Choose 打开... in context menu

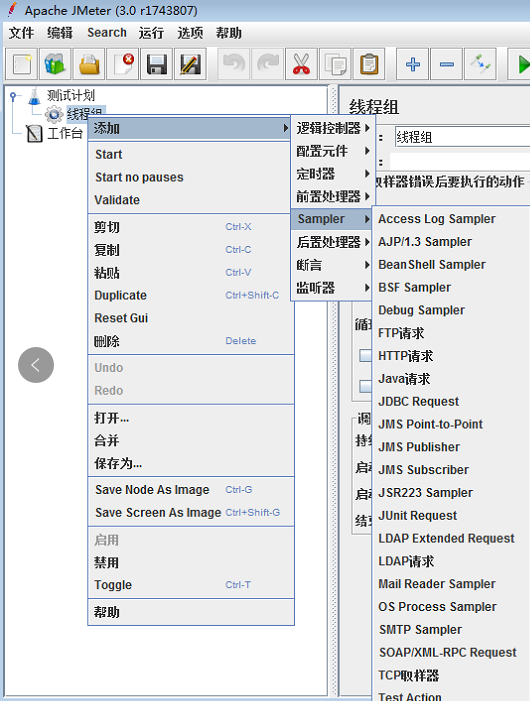tap(191, 418)
